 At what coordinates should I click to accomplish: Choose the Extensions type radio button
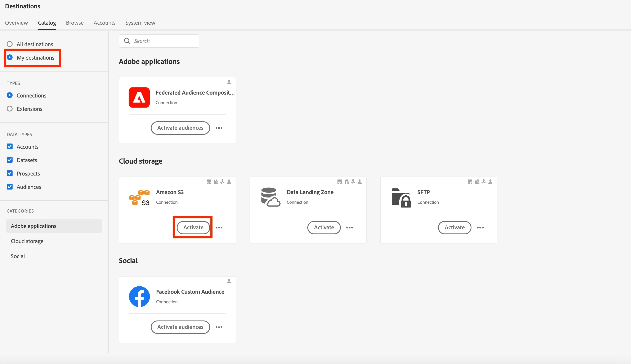tap(9, 109)
